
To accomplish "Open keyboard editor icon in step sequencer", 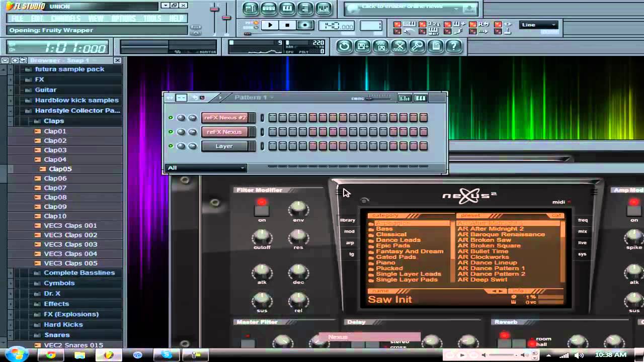I will coord(421,98).
